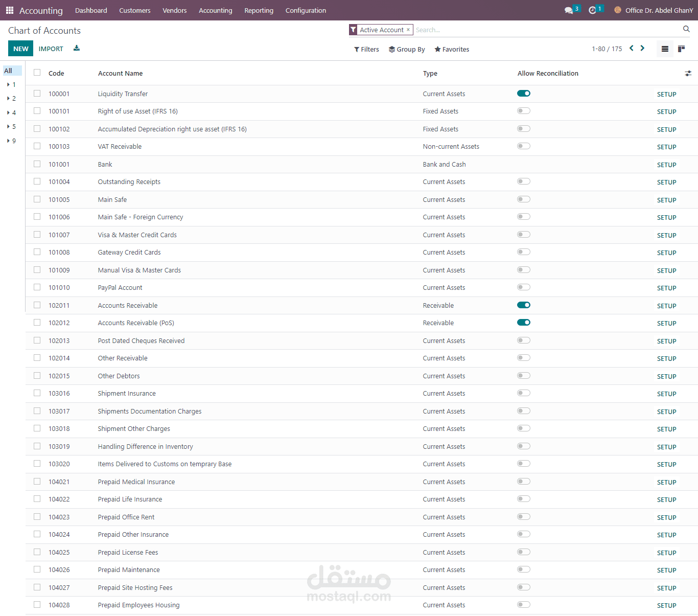
Task: Switch to list view
Action: (x=665, y=49)
